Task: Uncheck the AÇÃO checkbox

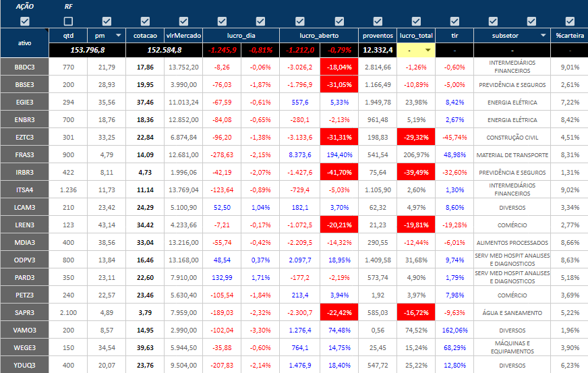Action: click(25, 22)
